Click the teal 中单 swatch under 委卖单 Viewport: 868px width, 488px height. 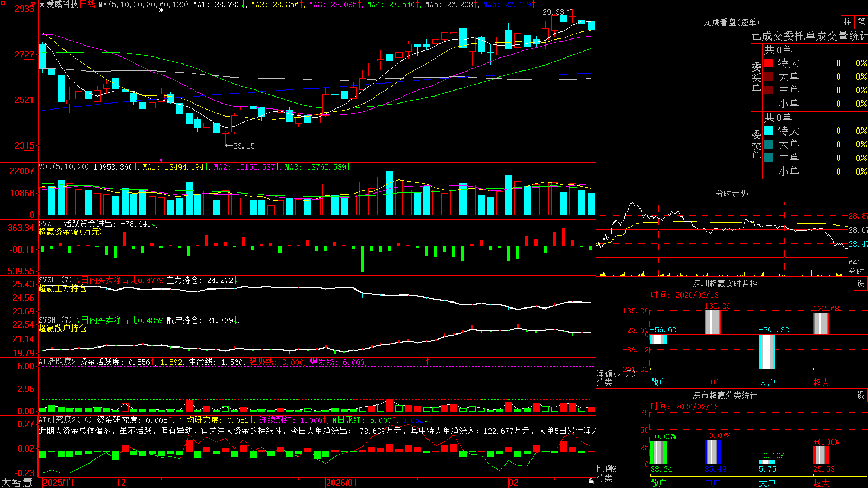768,158
